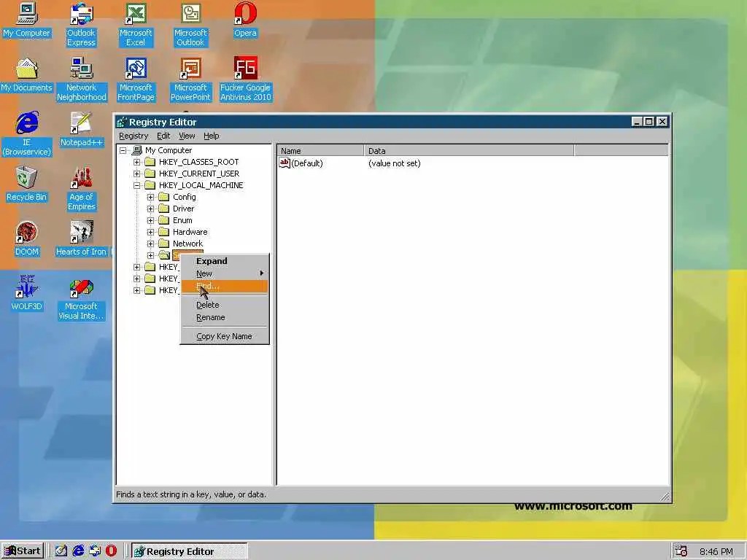Select the HKEY_LOCAL_MACHINE key label
747x560 pixels.
[x=201, y=185]
